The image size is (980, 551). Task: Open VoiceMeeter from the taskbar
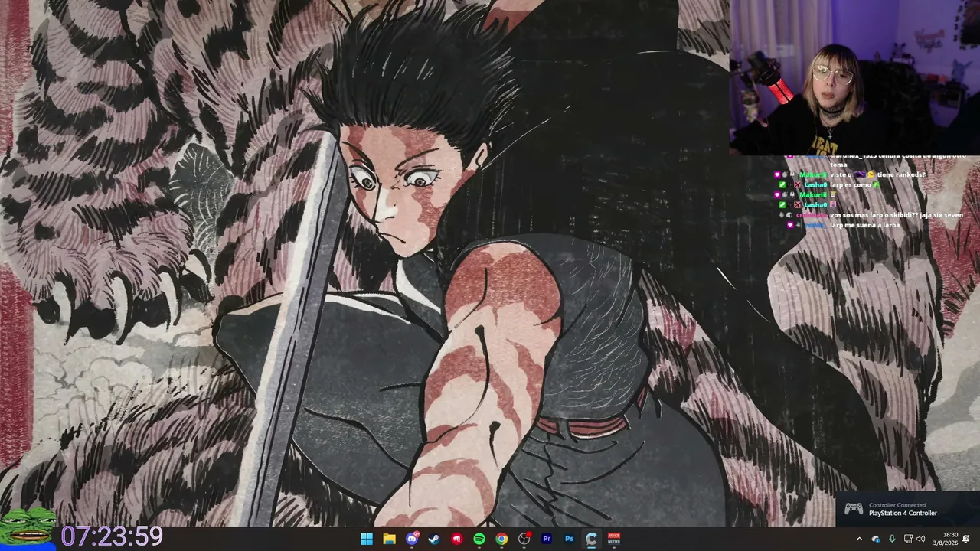(x=614, y=539)
